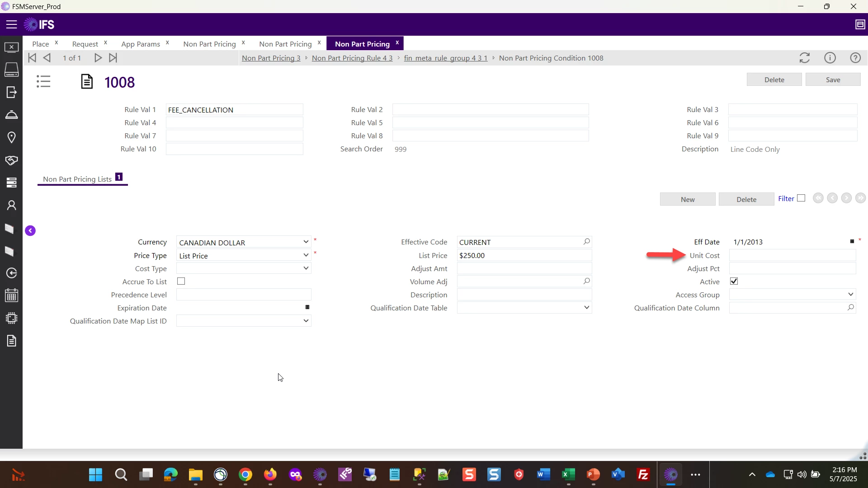The image size is (868, 488).
Task: Expand the Cost Type dropdown
Action: pyautogui.click(x=306, y=268)
